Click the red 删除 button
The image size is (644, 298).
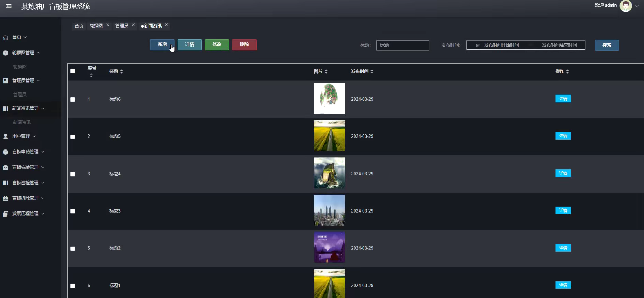244,45
